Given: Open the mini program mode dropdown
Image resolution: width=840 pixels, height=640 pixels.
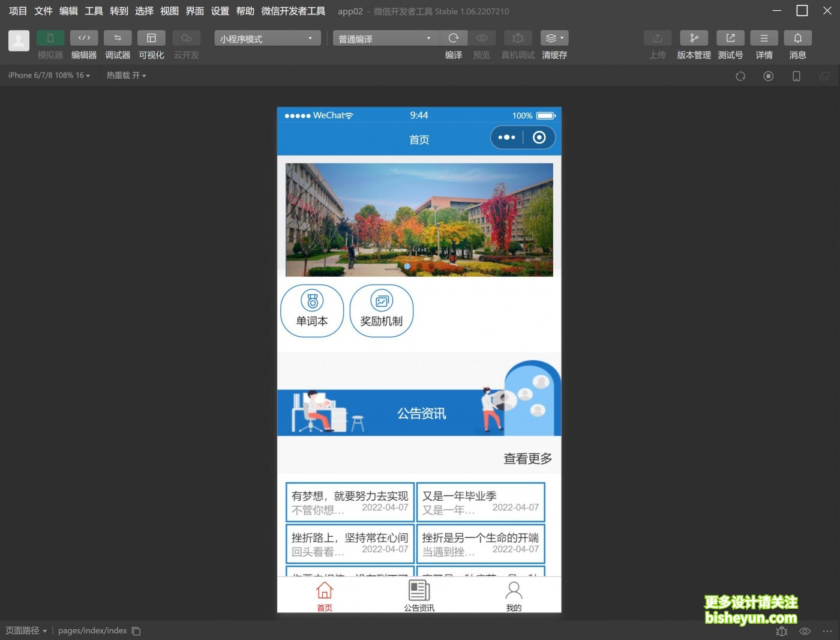Looking at the screenshot, I should (268, 38).
